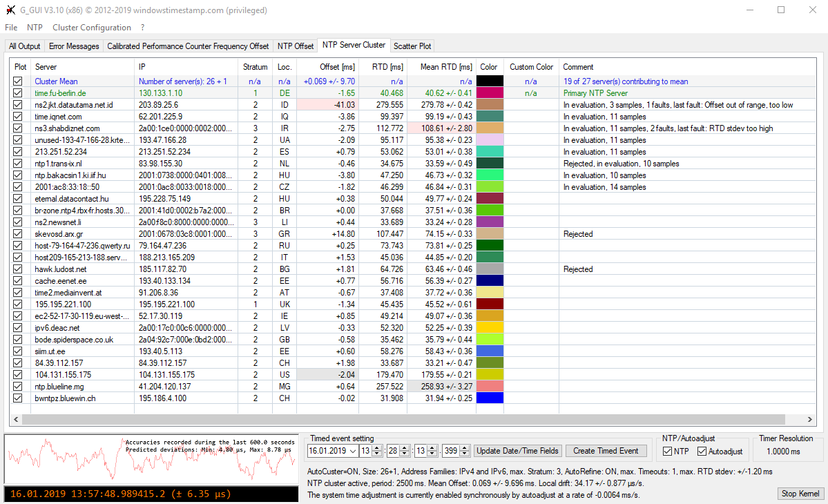Click IP address 62.201.225.9
Screen dimensions: 828x504
tap(160, 117)
